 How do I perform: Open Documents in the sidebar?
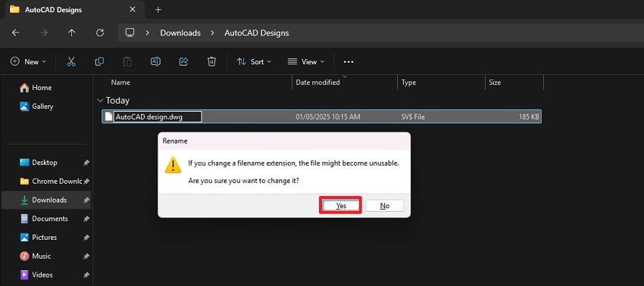[x=50, y=219]
